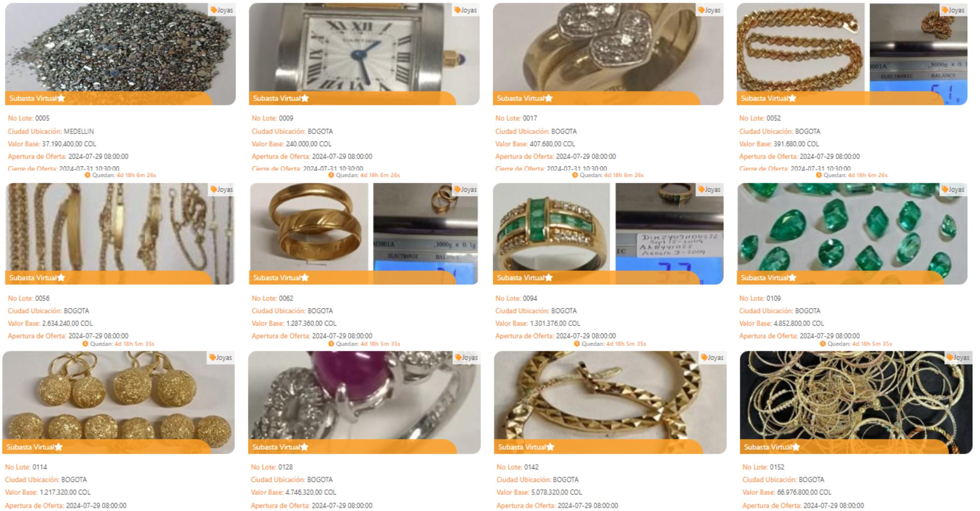Click the Joyas tag on Cartier watch lot 0009
Image resolution: width=980 pixels, height=511 pixels.
tap(466, 10)
